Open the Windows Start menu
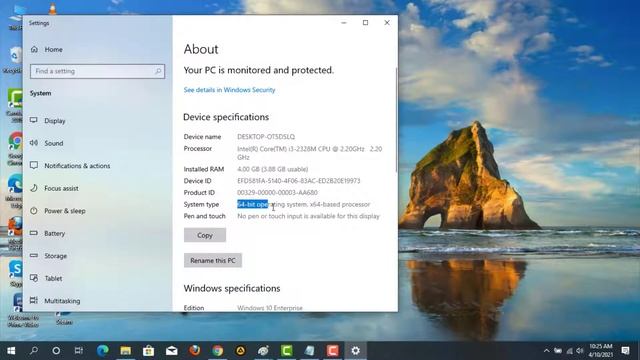 [x=11, y=351]
